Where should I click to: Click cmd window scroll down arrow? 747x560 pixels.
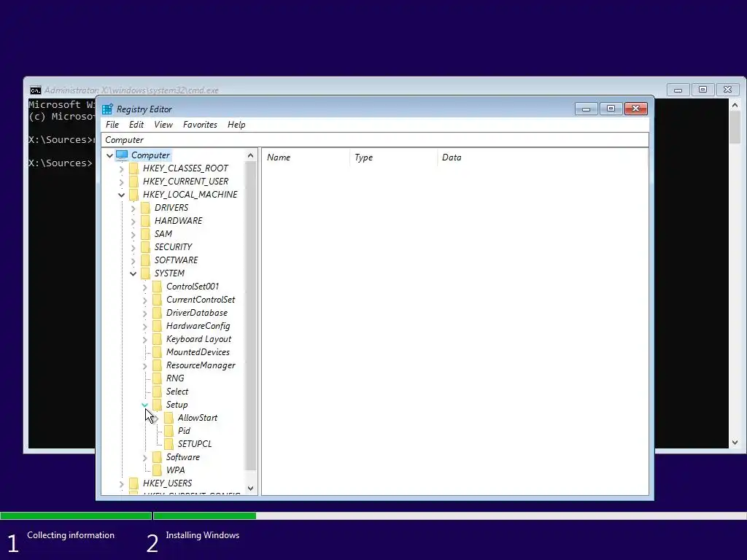pyautogui.click(x=735, y=443)
